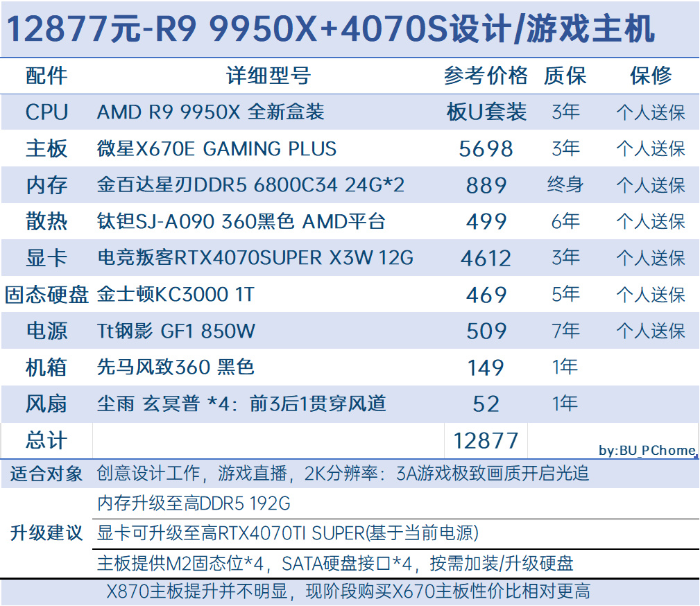
Task: Select cell '电竞叛客RTX4070SUPER X3W 12G'
Action: click(x=255, y=258)
